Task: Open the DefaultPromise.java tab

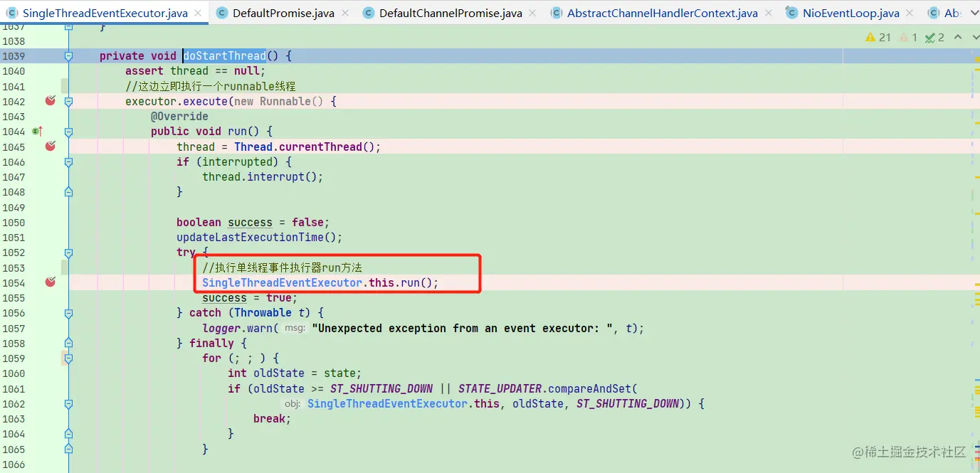Action: [x=283, y=14]
